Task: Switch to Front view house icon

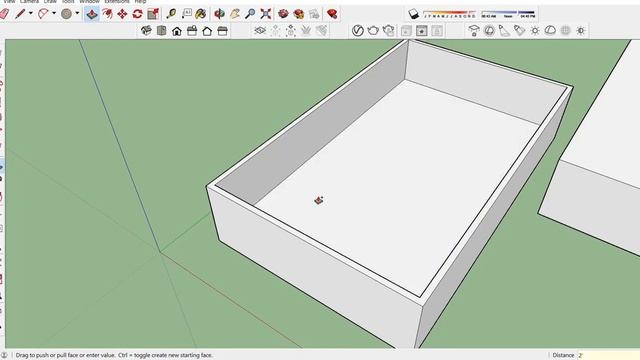Action: pyautogui.click(x=177, y=31)
